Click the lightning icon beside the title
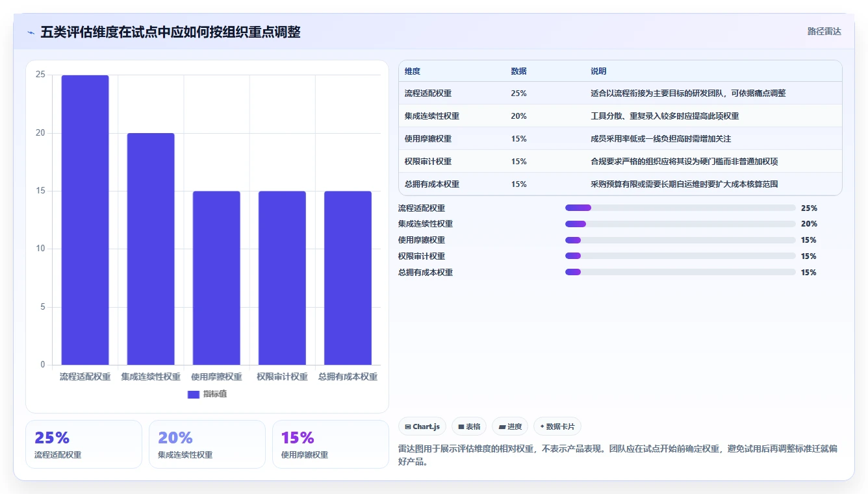Screen dimensions: 868x494 [31, 32]
